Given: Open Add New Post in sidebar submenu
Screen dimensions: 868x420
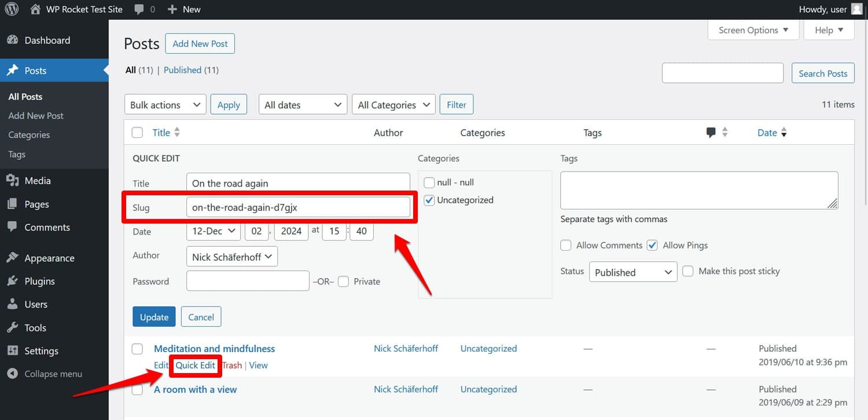Looking at the screenshot, I should point(36,116).
